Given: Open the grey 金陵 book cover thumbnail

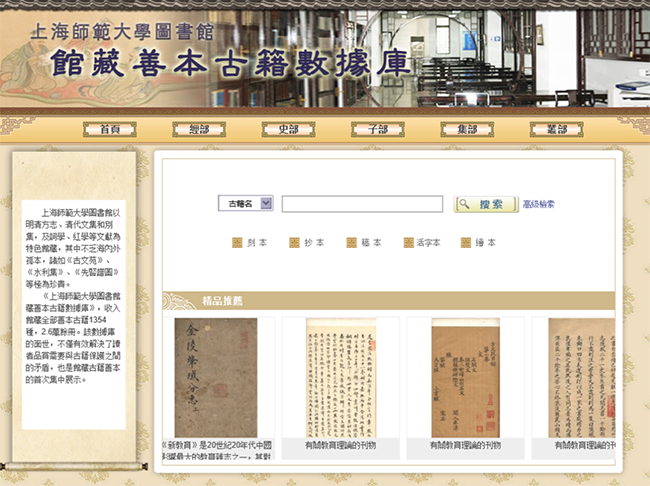Looking at the screenshot, I should [x=216, y=377].
